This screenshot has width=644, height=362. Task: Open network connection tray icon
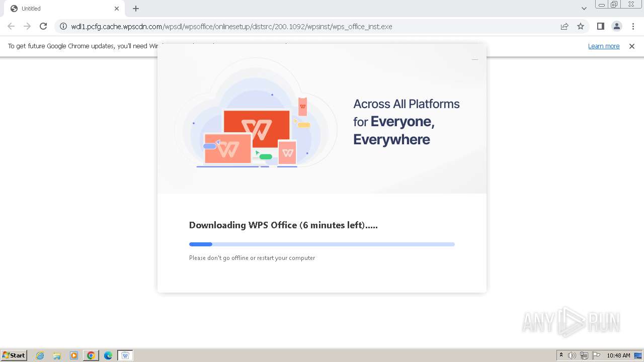coord(584,355)
